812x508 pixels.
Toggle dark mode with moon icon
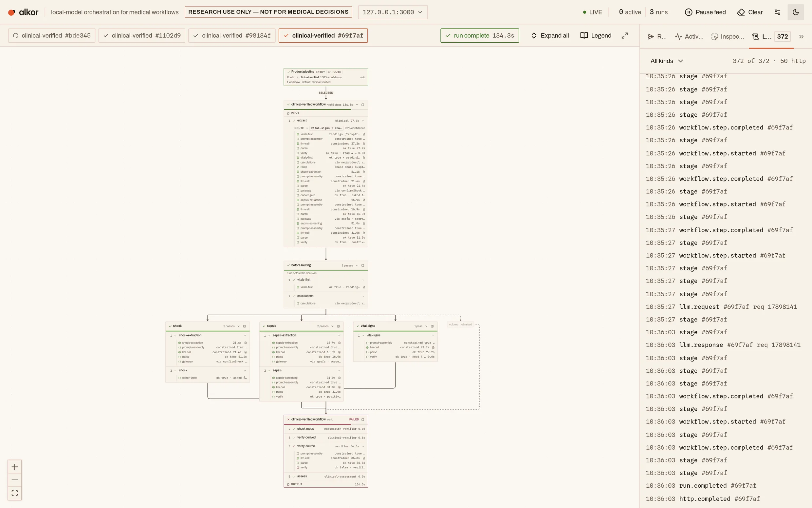(x=796, y=12)
